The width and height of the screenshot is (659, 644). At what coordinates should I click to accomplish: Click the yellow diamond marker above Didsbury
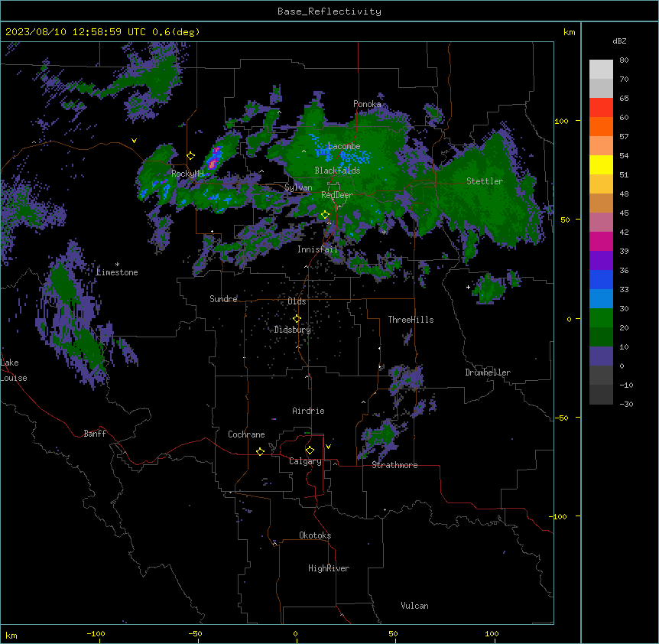(x=297, y=319)
